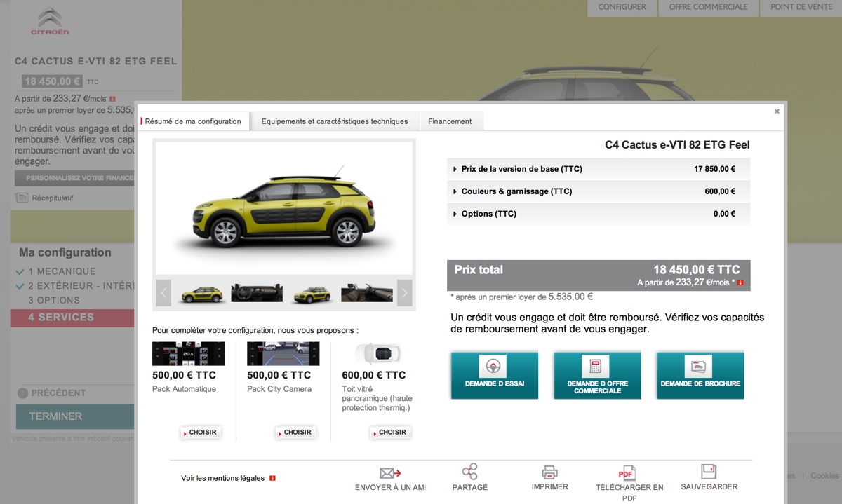Click the panoramic roof product image
This screenshot has width=842, height=504.
pos(377,354)
